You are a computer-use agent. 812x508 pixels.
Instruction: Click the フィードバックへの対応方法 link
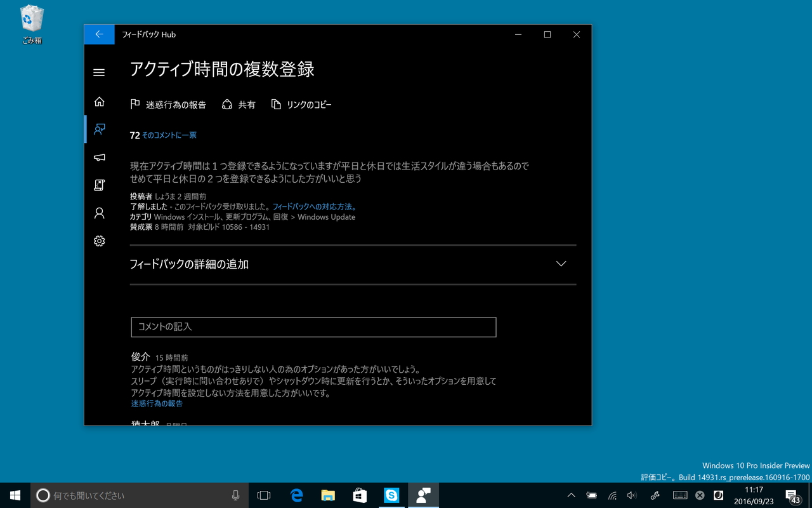click(314, 206)
